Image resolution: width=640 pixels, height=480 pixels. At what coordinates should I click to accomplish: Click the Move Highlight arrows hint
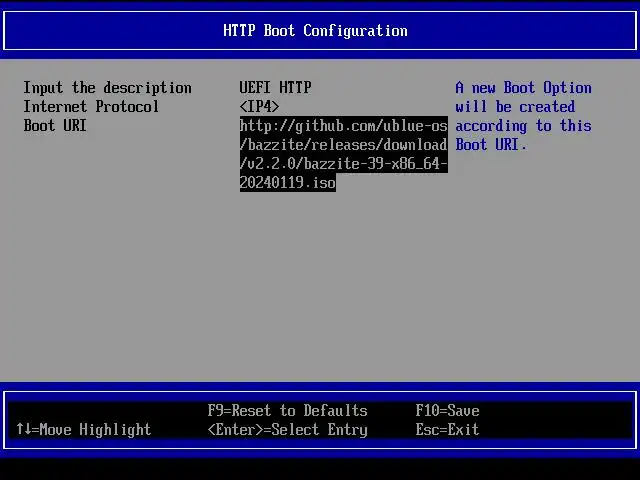(84, 429)
